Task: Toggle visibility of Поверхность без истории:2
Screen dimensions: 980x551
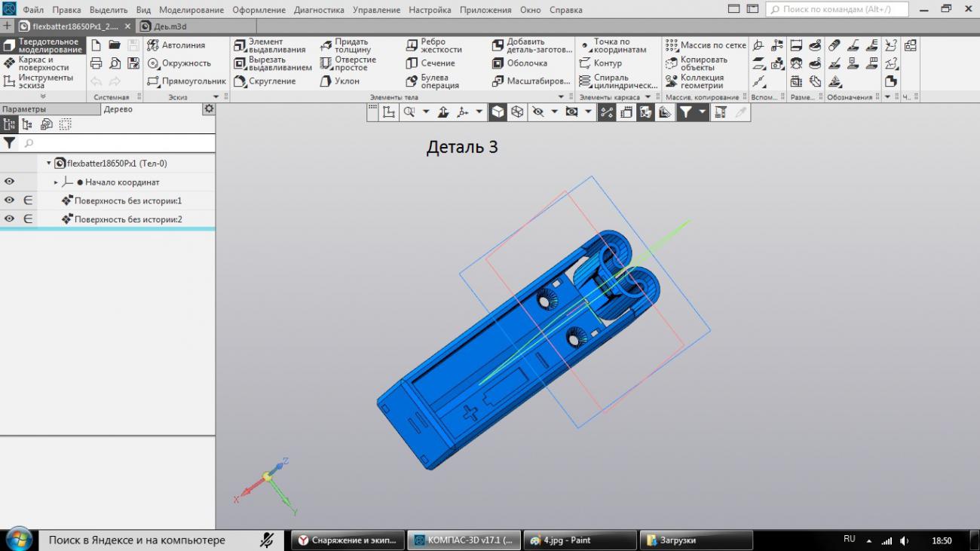Action: pyautogui.click(x=10, y=219)
